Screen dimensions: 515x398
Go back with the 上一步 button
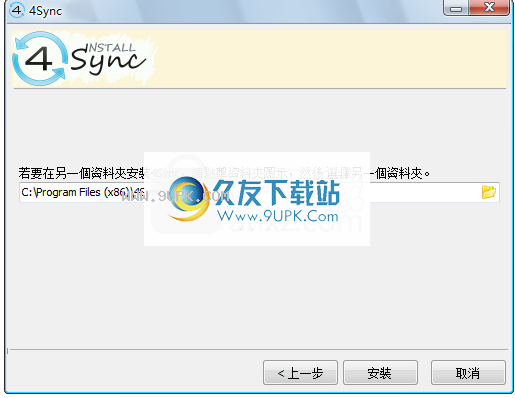tap(300, 373)
